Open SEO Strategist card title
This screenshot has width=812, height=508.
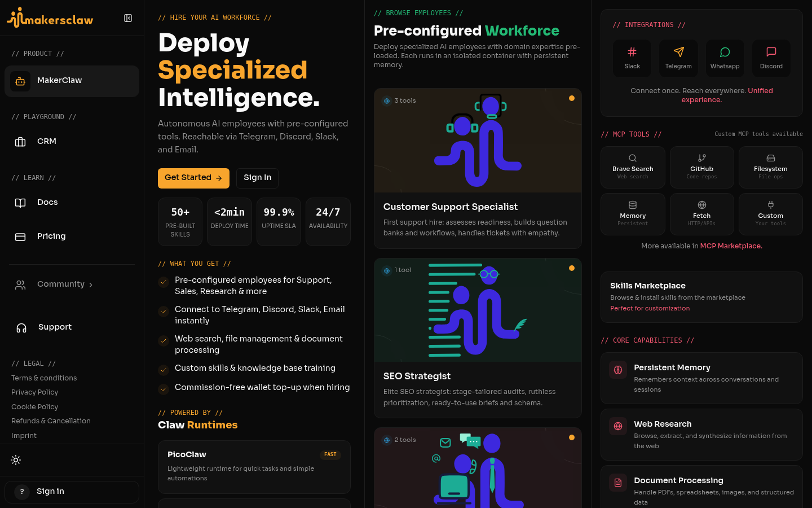pos(417,376)
